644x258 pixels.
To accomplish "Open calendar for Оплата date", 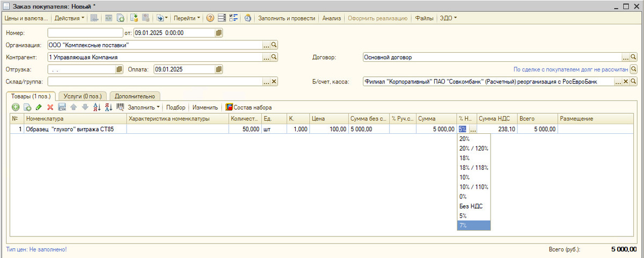I will pyautogui.click(x=219, y=69).
